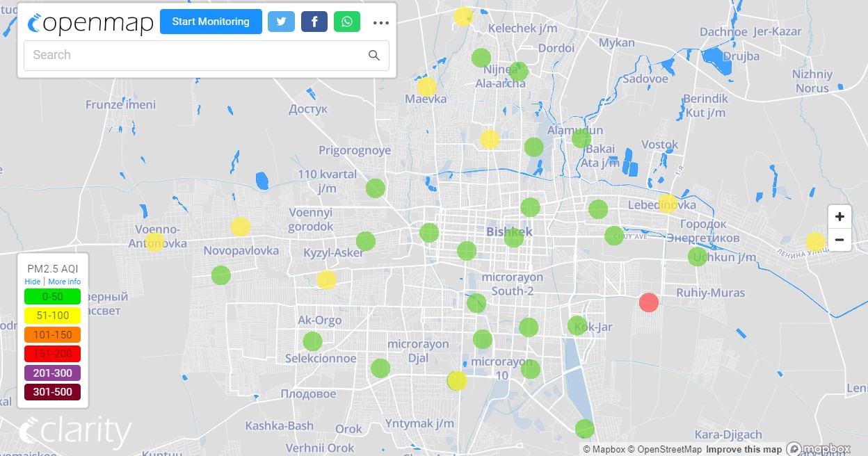Zoom out with the minus button
This screenshot has height=456, width=868.
[839, 240]
